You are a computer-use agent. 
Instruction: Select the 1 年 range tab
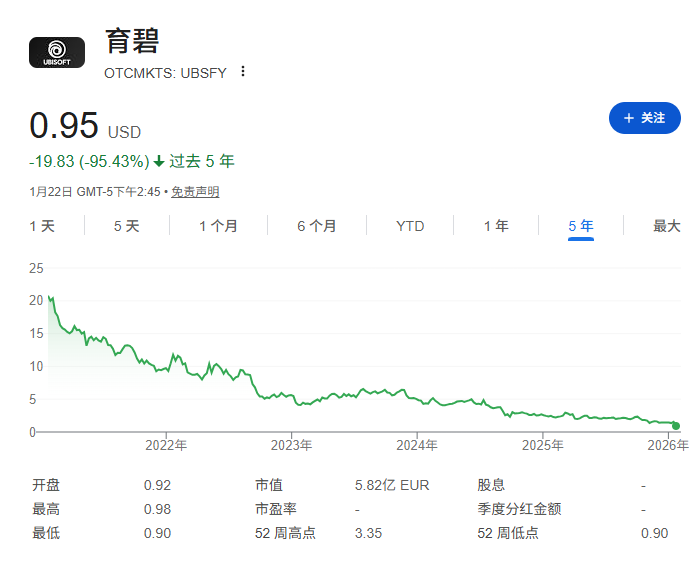pos(496,226)
